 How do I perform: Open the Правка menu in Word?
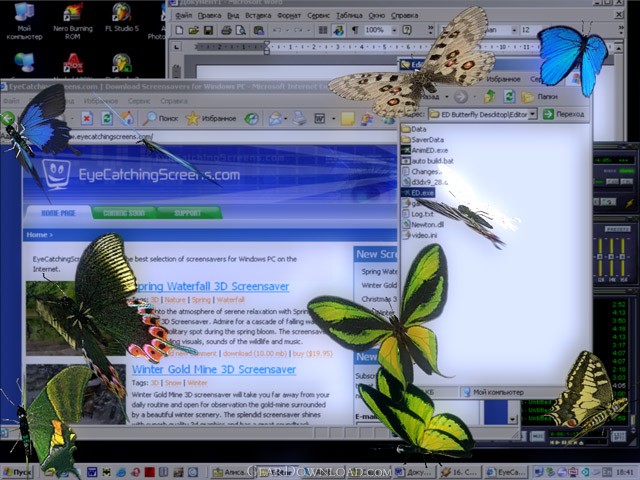209,16
